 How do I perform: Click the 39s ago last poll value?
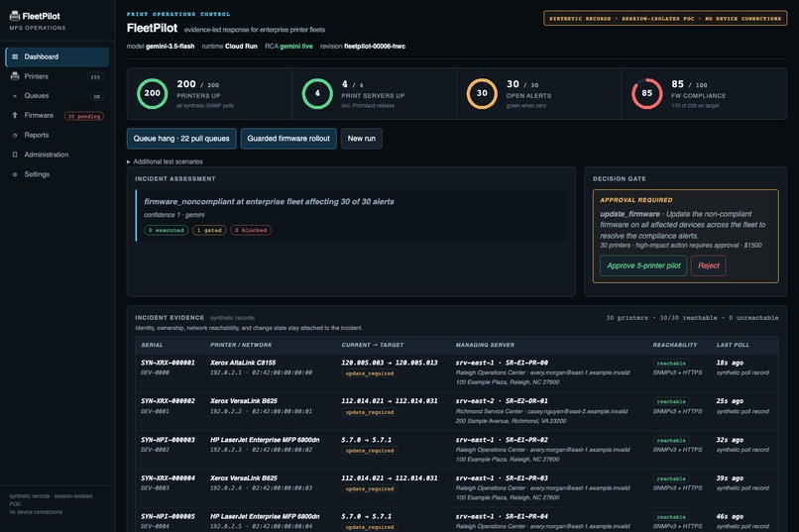tap(730, 479)
